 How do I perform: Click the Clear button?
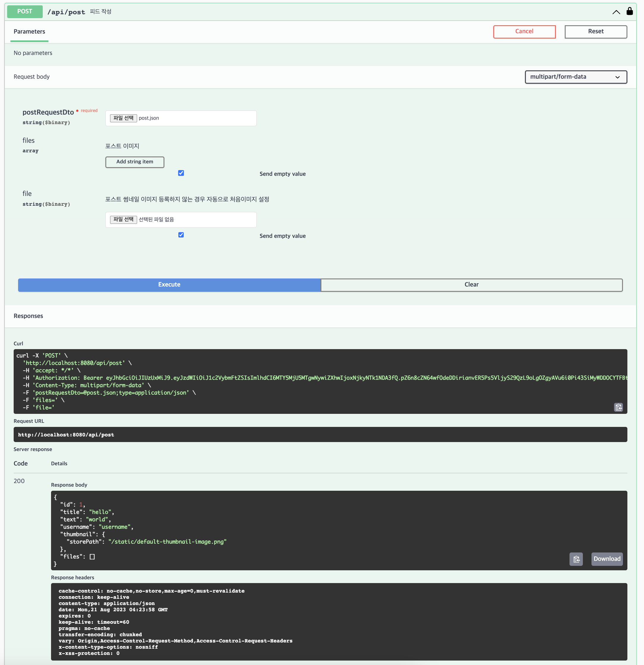[471, 285]
